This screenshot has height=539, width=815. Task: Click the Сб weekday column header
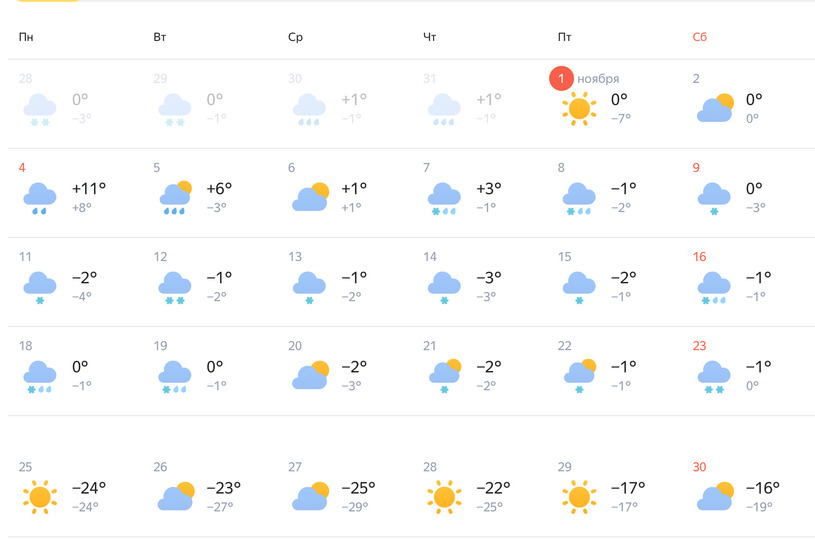(x=700, y=37)
